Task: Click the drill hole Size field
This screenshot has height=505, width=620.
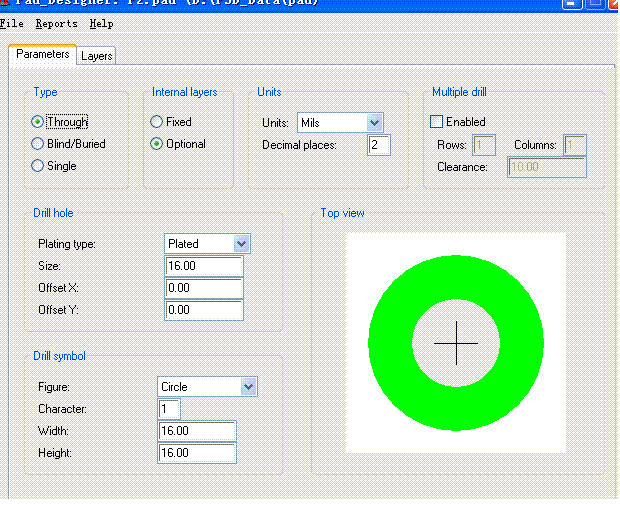Action: [x=204, y=267]
